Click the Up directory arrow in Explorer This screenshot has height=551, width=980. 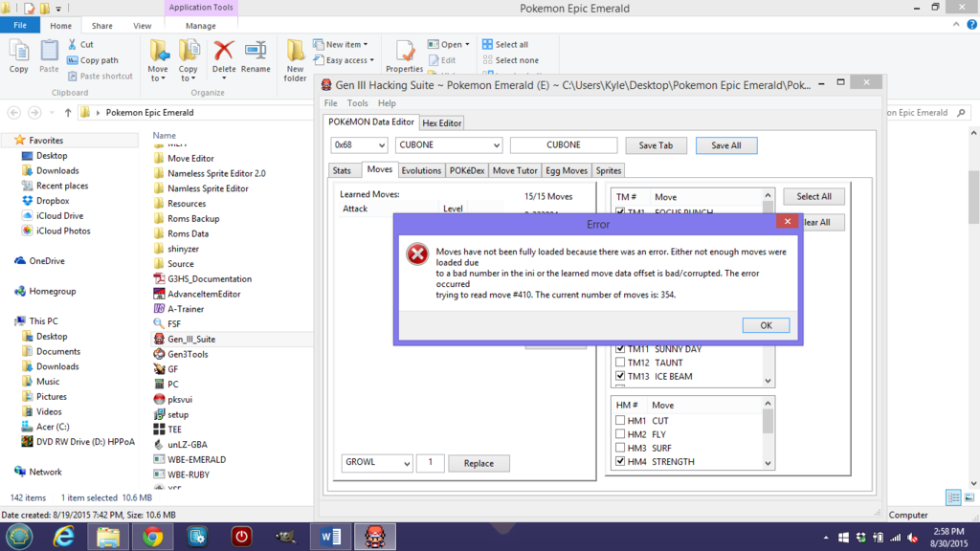coord(68,113)
